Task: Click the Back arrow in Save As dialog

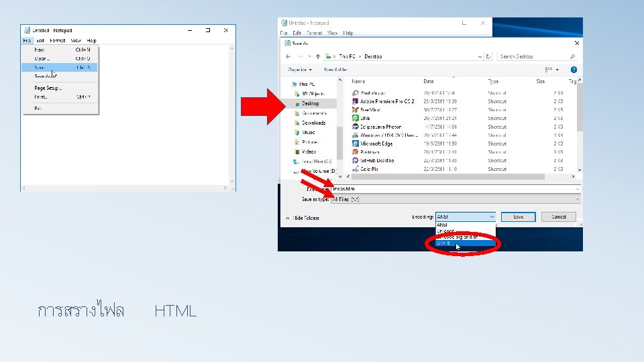Action: 288,56
